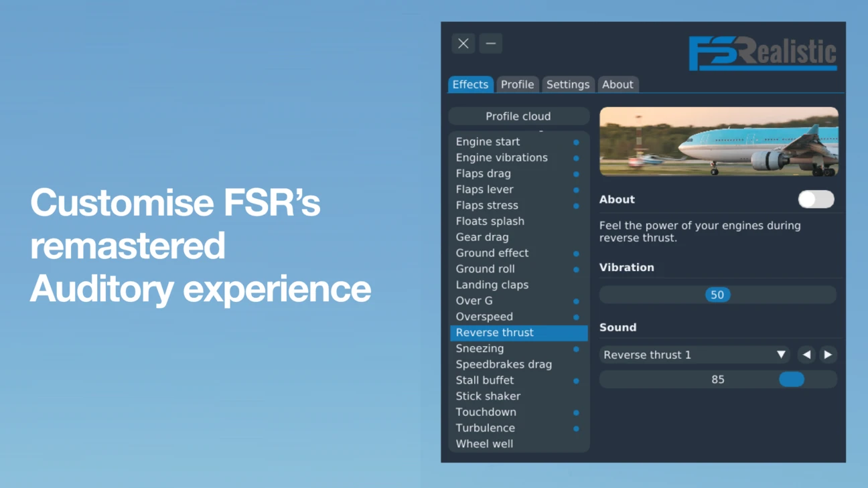Open the Profile cloud button
The height and width of the screenshot is (488, 868).
(518, 116)
